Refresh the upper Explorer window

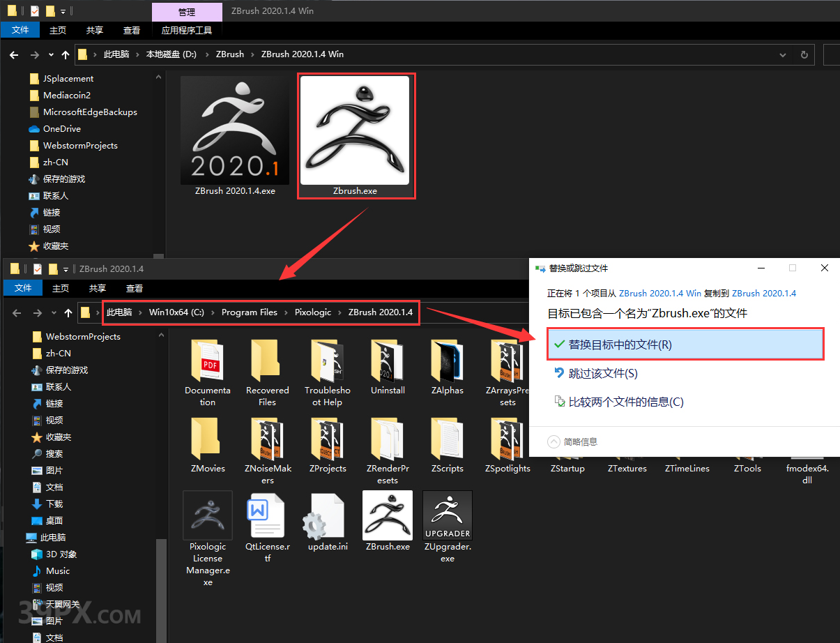(804, 54)
